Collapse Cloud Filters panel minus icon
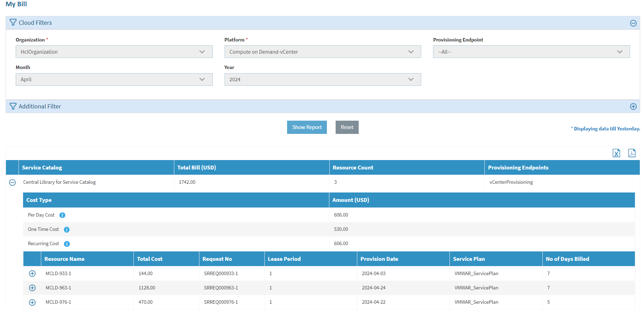Screen dimensions: 644x310 click(633, 23)
